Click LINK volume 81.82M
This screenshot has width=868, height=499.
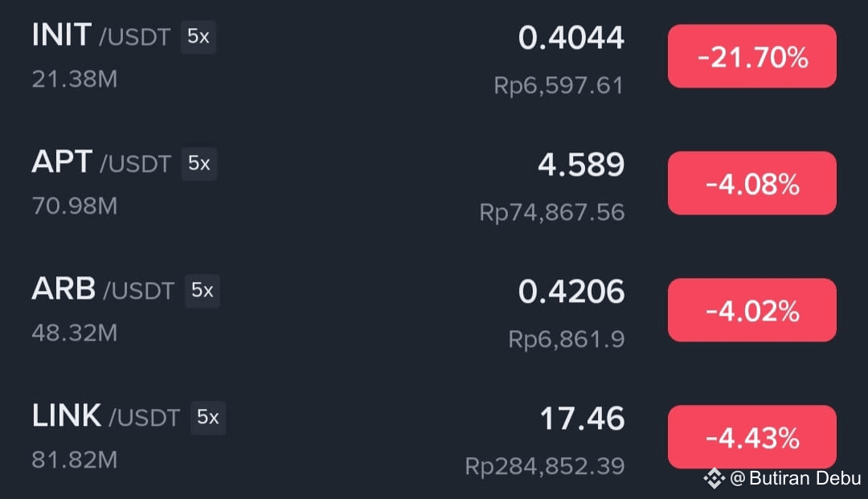[75, 460]
